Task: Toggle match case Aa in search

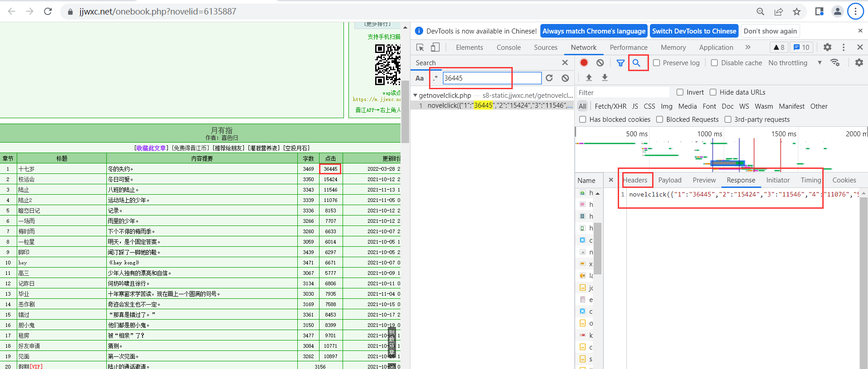Action: click(420, 78)
